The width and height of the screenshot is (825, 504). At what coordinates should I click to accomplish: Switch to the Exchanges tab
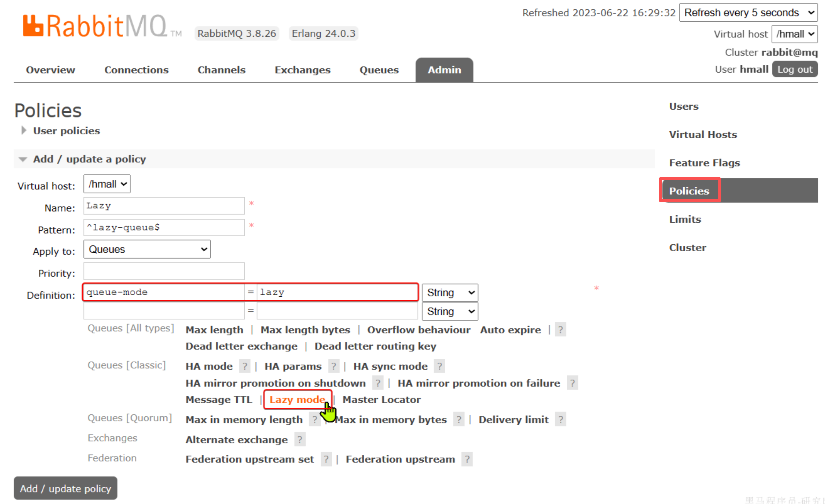tap(302, 70)
